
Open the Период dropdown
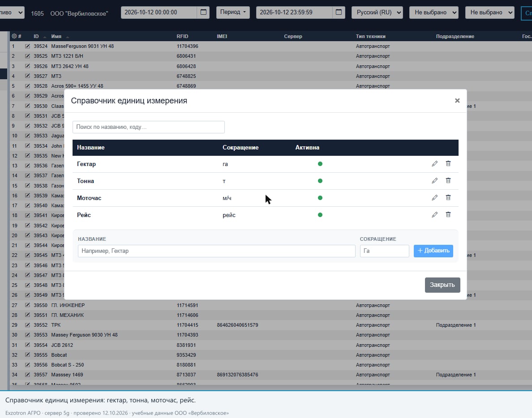[x=233, y=12]
